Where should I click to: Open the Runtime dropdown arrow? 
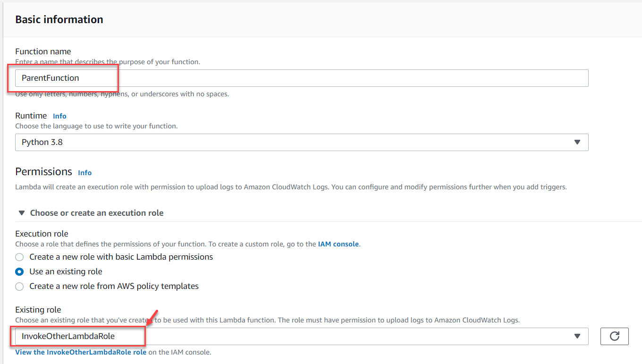pos(577,142)
